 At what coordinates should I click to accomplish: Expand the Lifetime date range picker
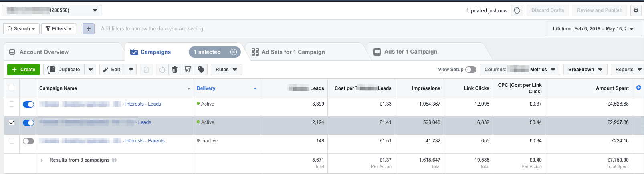pos(593,29)
